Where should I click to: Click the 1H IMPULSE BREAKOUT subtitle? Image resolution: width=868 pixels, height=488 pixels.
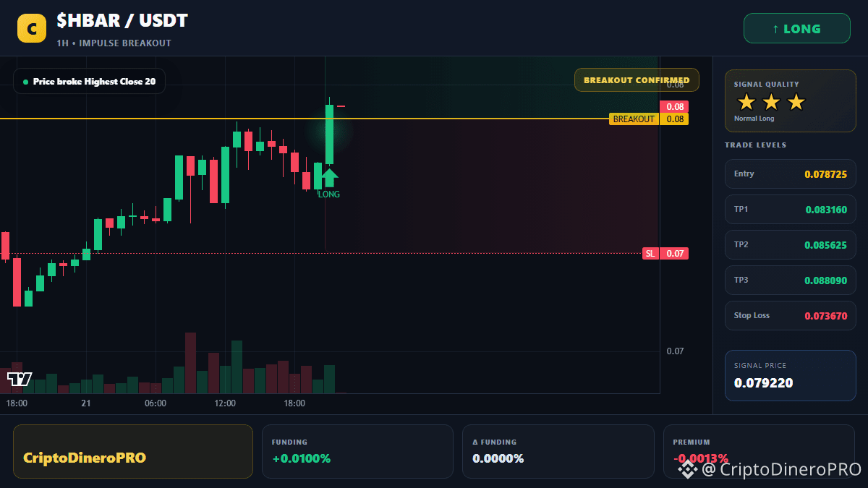[114, 43]
